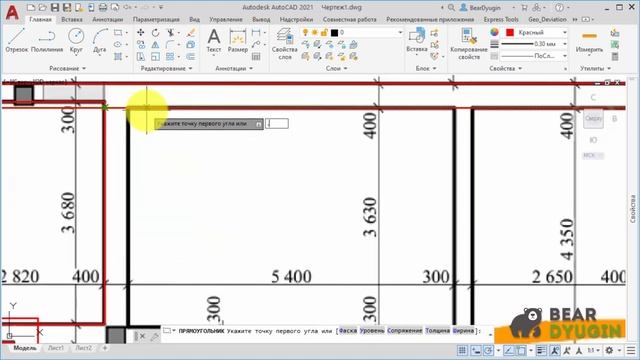Click the red color swatch in Свойства
Viewport: 640px width, 360px height.
[x=510, y=32]
